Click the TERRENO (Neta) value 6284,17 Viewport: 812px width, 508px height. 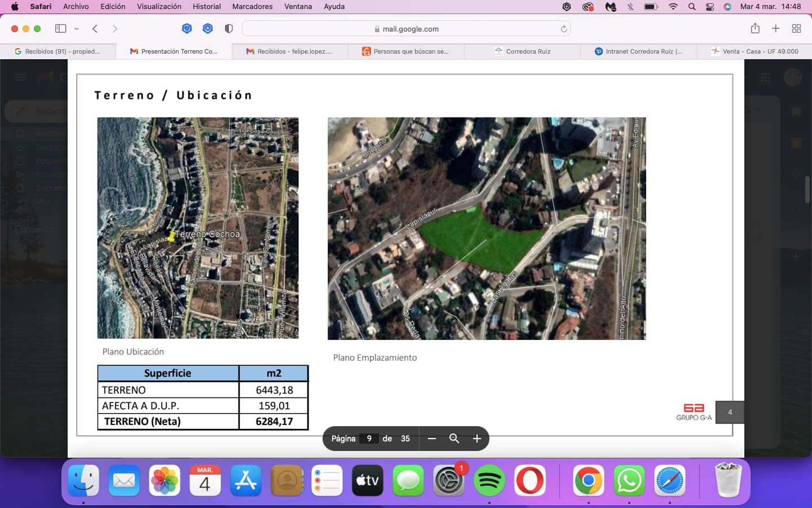pyautogui.click(x=275, y=422)
